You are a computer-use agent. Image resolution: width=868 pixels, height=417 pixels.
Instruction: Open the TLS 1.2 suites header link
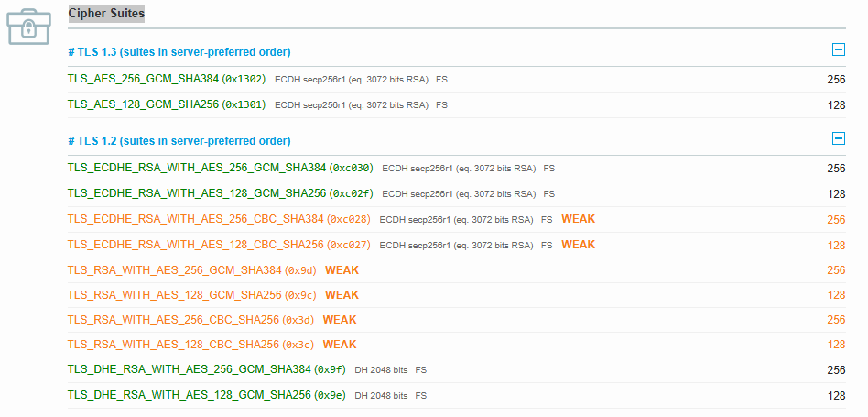179,140
